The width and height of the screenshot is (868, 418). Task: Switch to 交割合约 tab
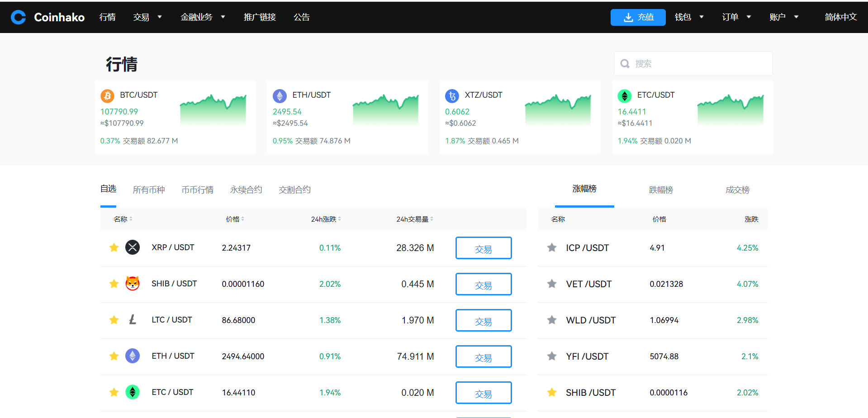coord(295,190)
